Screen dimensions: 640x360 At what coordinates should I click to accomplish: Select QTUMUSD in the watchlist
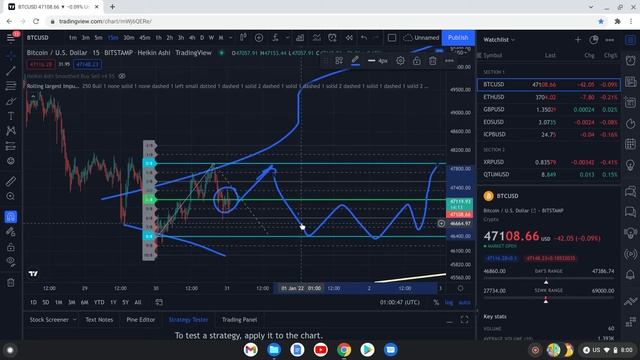(549, 174)
